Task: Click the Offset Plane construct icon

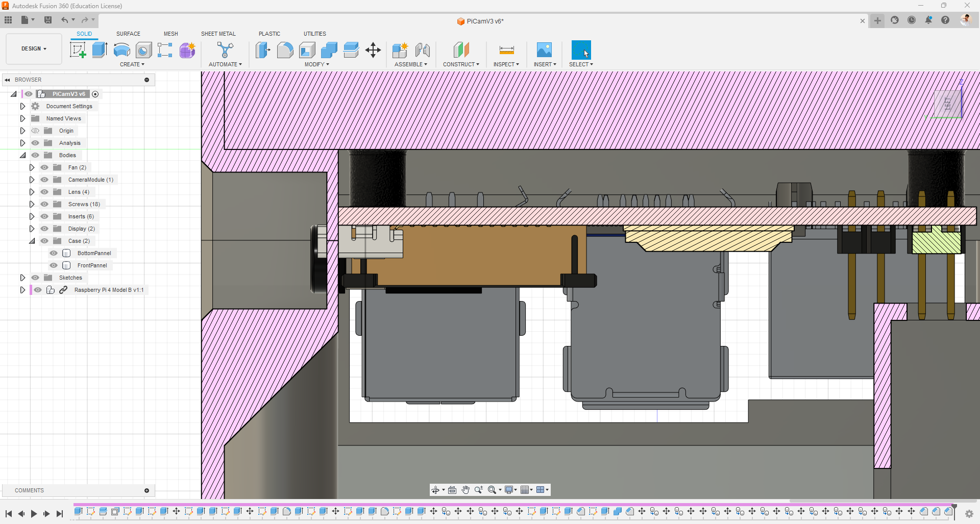Action: pos(461,50)
